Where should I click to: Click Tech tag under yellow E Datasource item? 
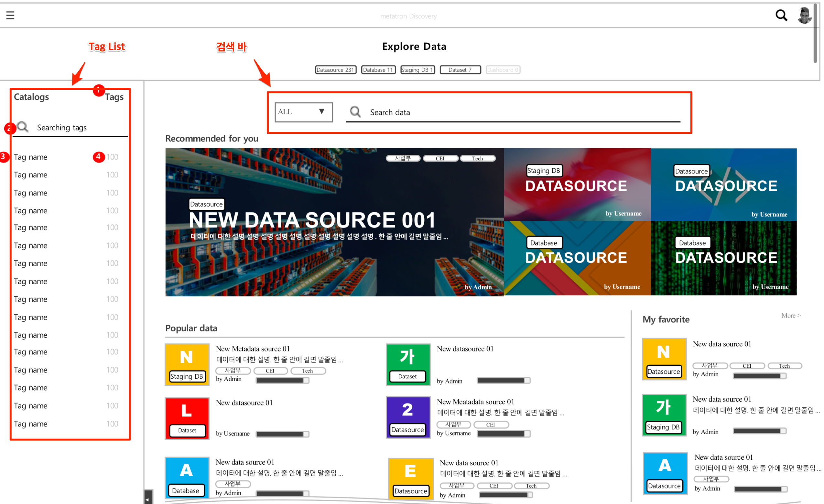click(x=531, y=486)
